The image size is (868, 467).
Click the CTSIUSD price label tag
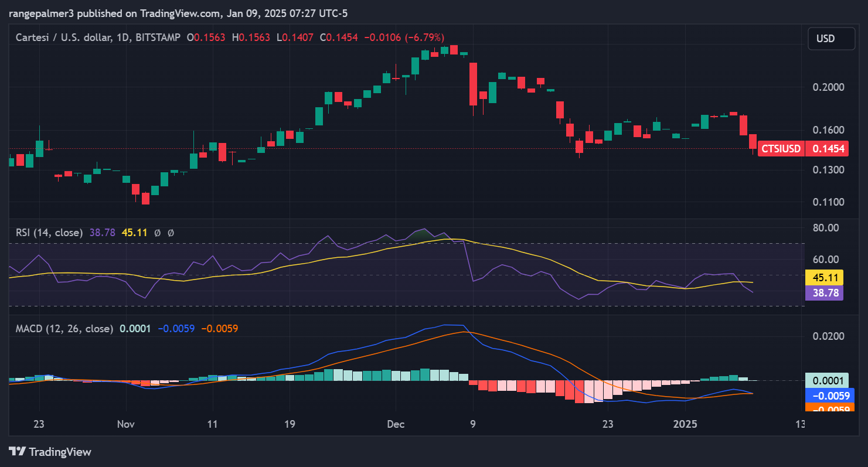pos(781,149)
